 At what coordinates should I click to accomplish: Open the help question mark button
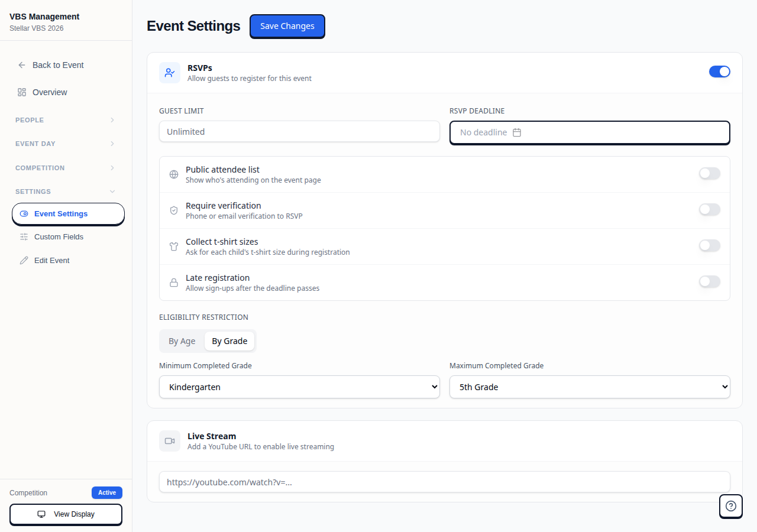pos(731,506)
